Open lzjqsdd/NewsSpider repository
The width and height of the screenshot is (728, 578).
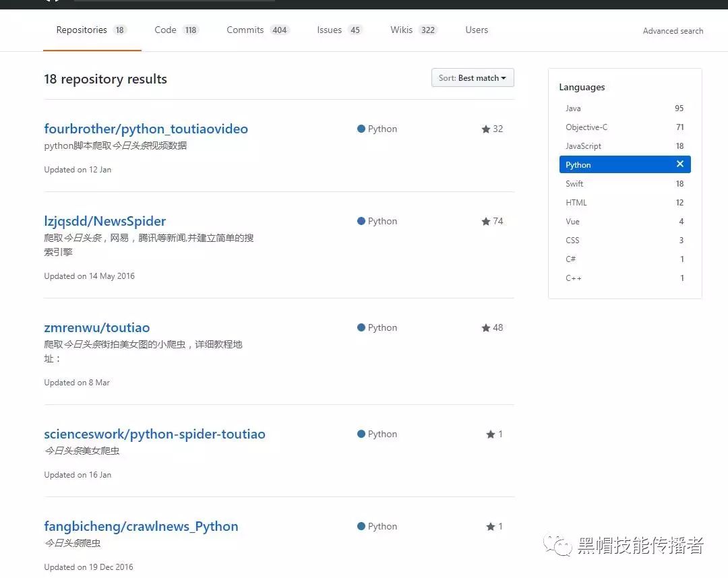pyautogui.click(x=105, y=221)
